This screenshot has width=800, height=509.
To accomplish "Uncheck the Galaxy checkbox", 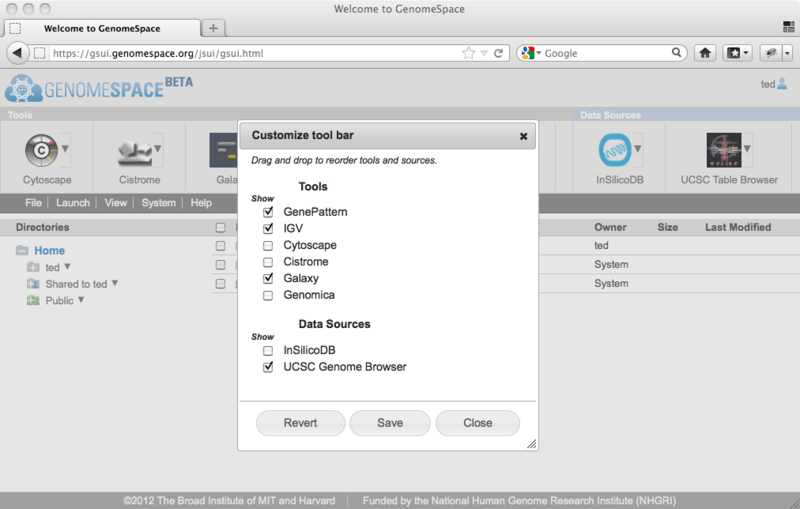I will coord(268,278).
